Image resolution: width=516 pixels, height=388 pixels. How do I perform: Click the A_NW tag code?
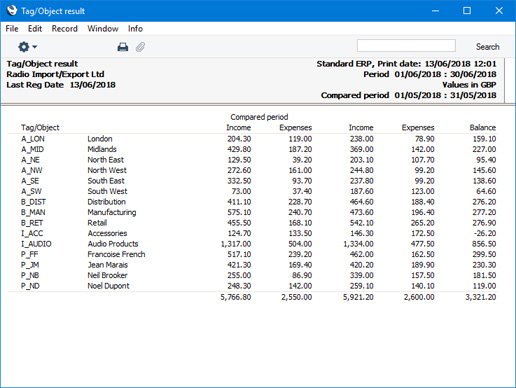click(32, 170)
